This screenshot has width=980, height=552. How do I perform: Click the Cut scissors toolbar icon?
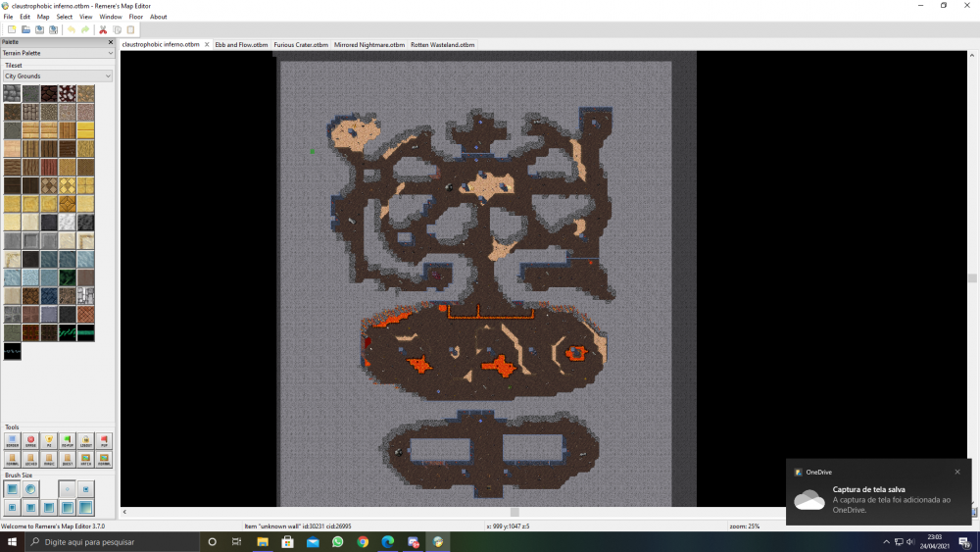103,30
